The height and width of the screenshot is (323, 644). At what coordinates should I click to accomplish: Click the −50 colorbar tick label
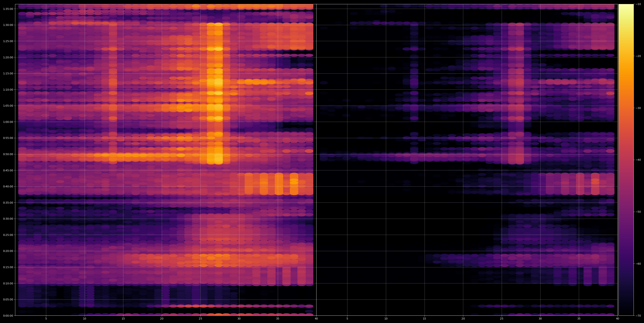click(638, 212)
